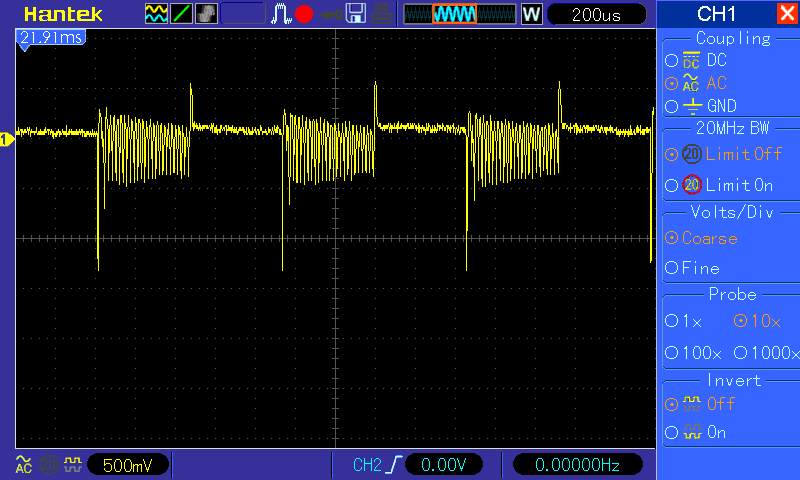Select the 1000x probe attenuation

[740, 352]
